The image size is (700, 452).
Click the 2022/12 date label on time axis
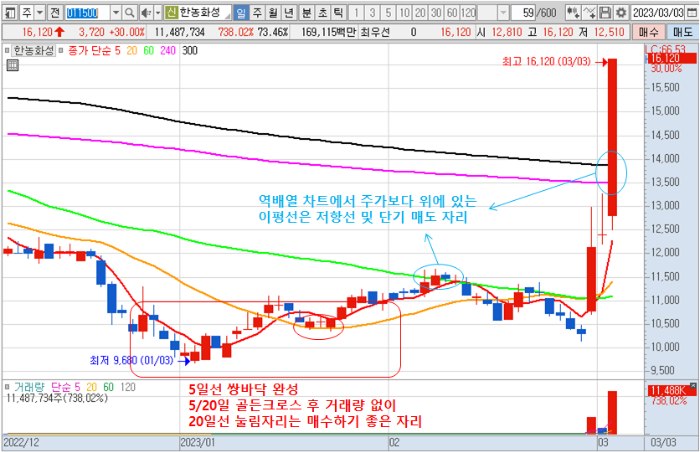tap(21, 443)
